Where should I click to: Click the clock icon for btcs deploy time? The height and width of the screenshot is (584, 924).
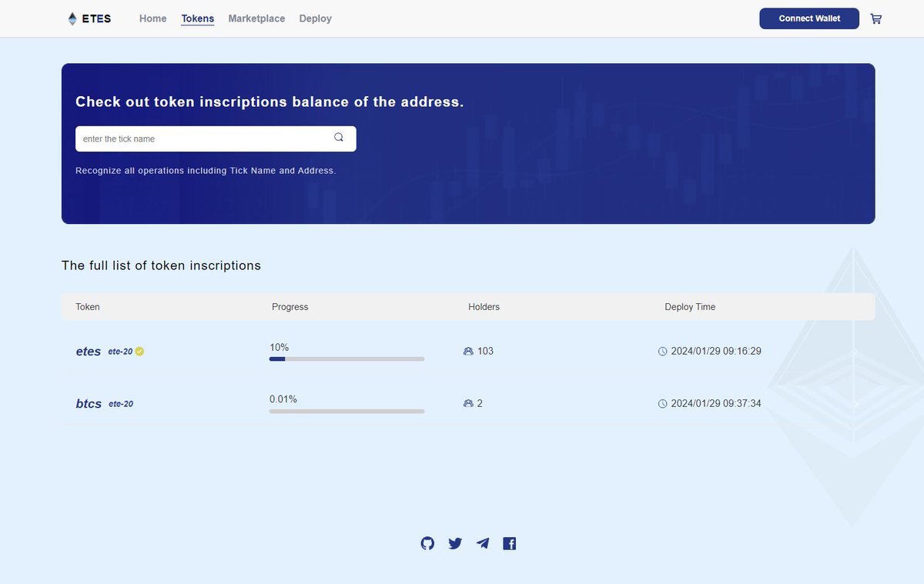pyautogui.click(x=662, y=403)
